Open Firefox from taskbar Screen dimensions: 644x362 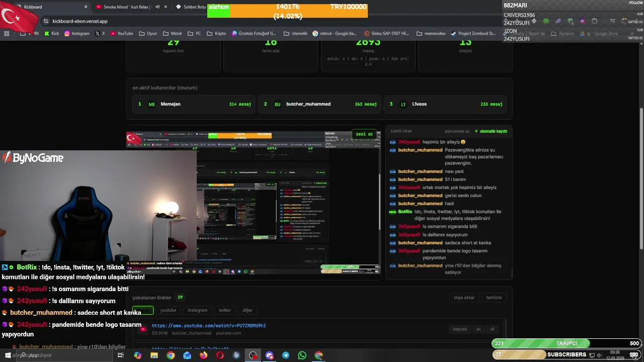click(203, 355)
